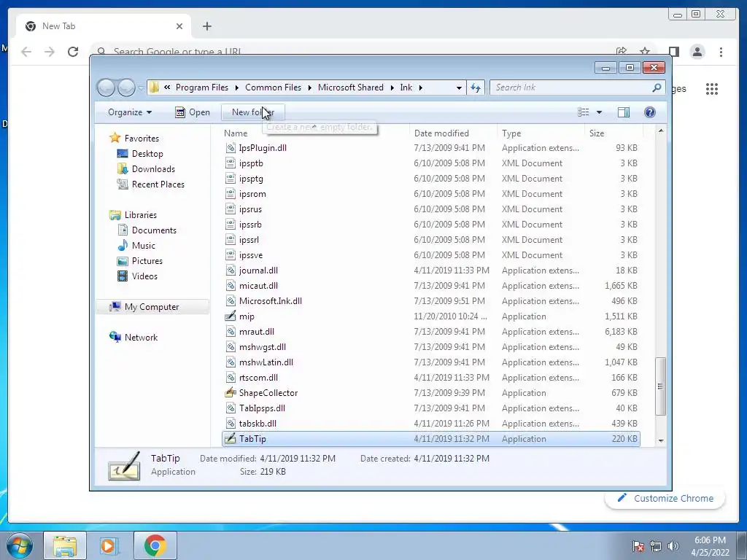
Task: Click the New folder button
Action: 253,112
